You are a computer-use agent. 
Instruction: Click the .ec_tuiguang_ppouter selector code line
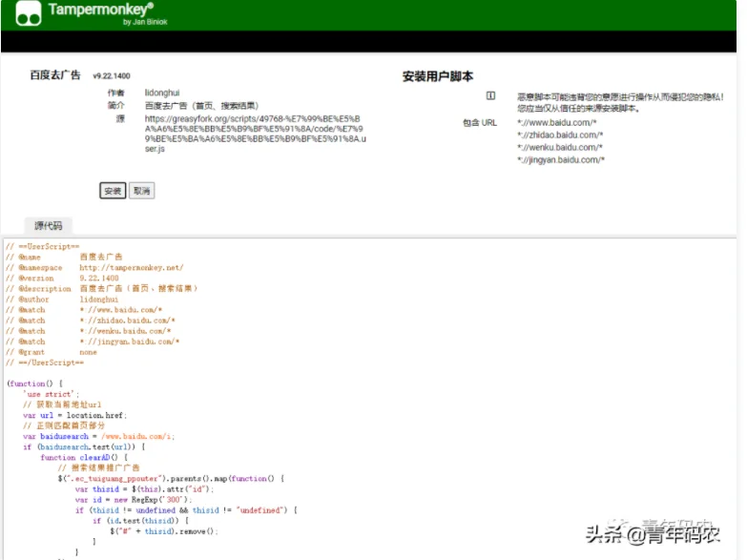click(171, 478)
